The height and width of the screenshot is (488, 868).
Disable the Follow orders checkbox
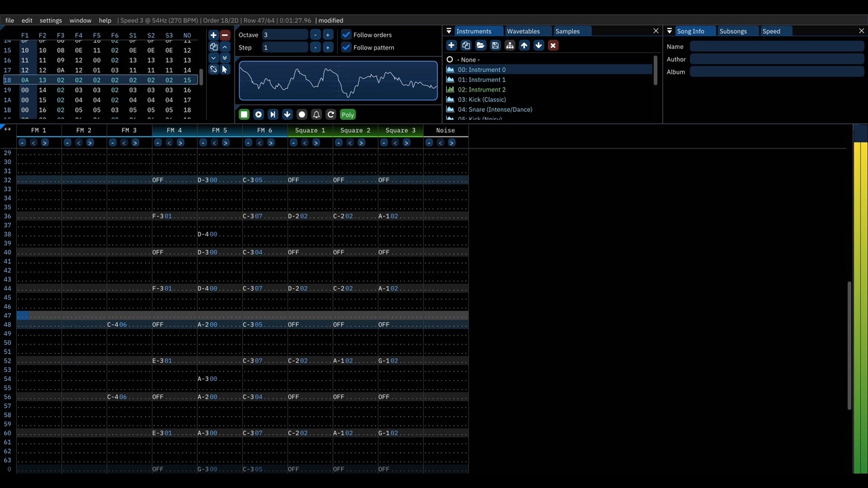pyautogui.click(x=347, y=35)
